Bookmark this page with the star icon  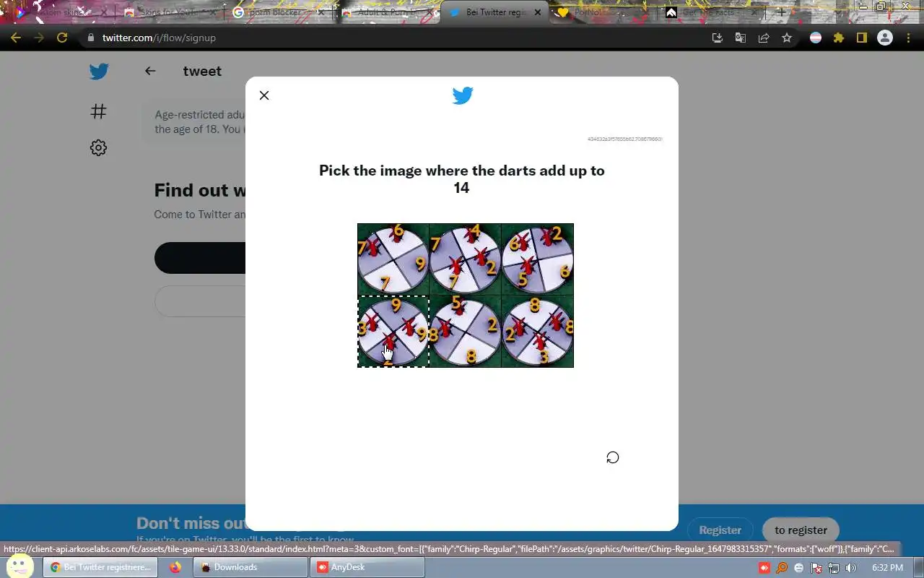click(787, 38)
